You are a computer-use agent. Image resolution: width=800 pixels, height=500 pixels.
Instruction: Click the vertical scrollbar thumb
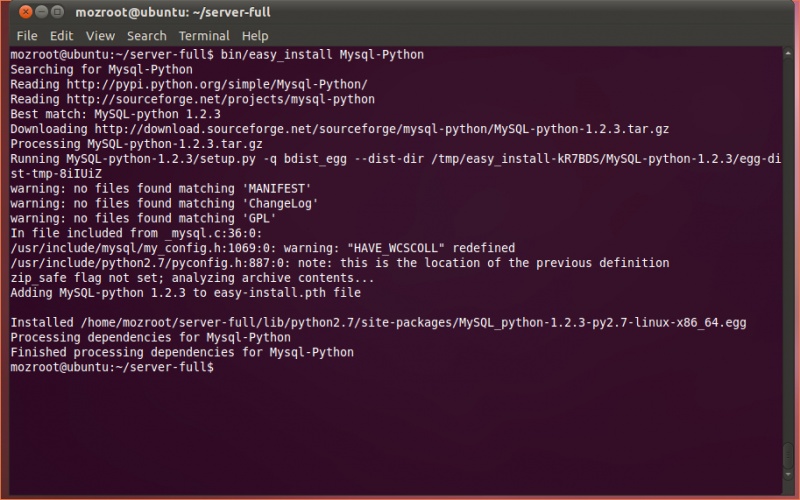[x=788, y=456]
